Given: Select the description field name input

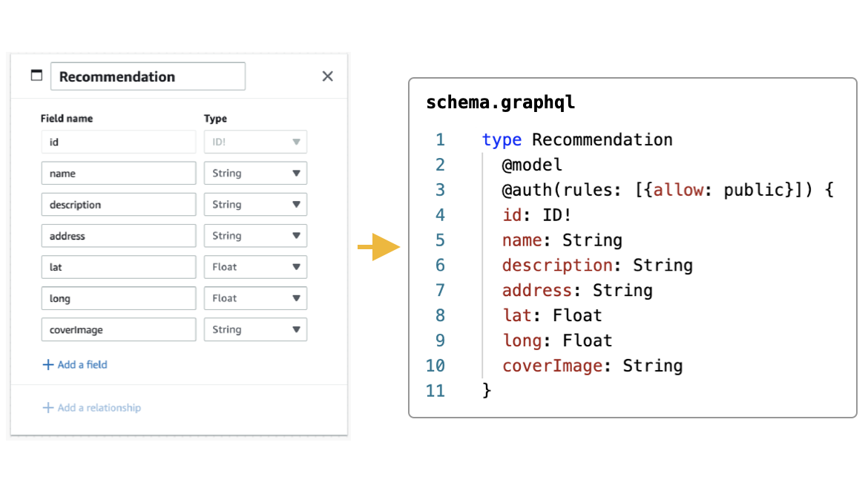Looking at the screenshot, I should [x=119, y=205].
